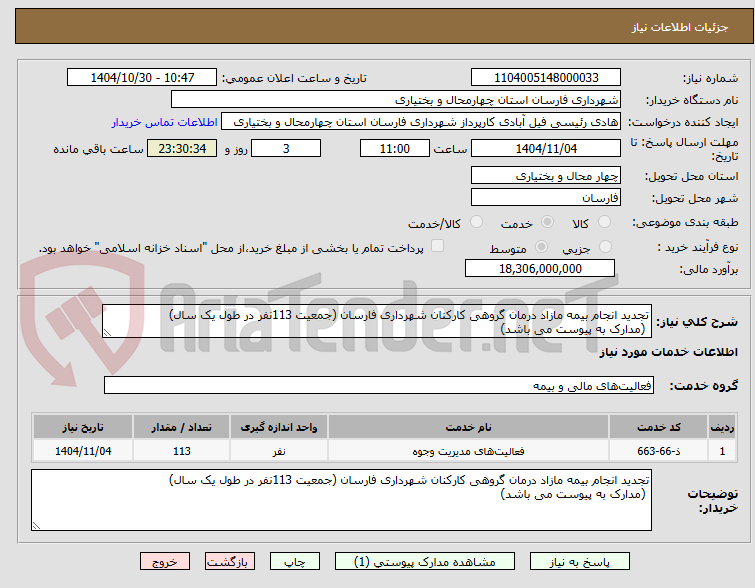The height and width of the screenshot is (588, 755).
Task: Open اطلاعات تماس خریدار link
Action: coord(165,122)
